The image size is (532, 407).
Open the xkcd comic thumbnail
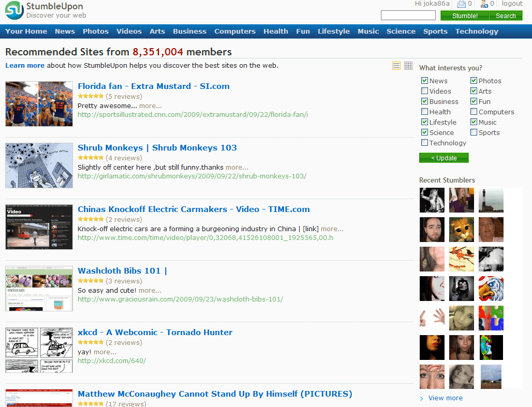coord(39,350)
